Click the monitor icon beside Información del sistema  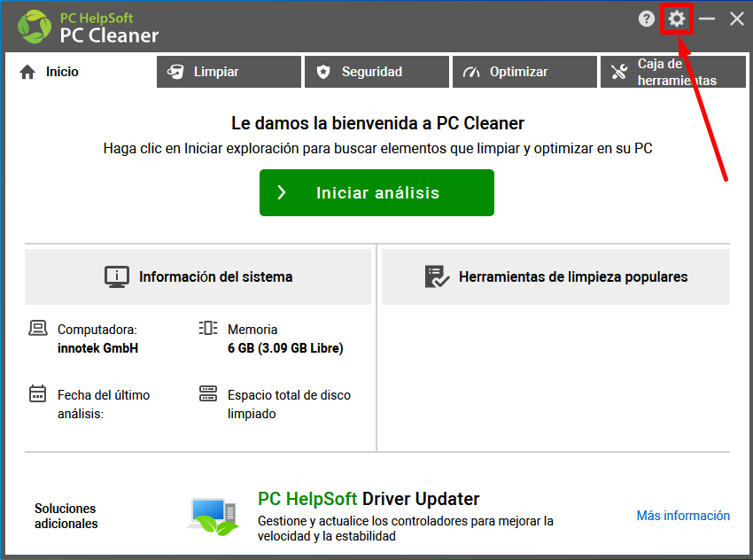click(117, 276)
